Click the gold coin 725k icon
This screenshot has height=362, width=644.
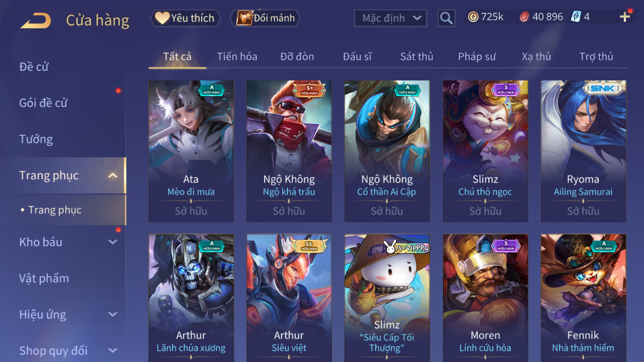pos(473,17)
